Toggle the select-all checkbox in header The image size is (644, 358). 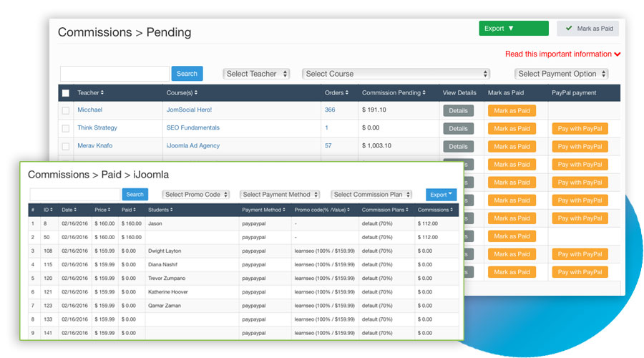[x=66, y=93]
